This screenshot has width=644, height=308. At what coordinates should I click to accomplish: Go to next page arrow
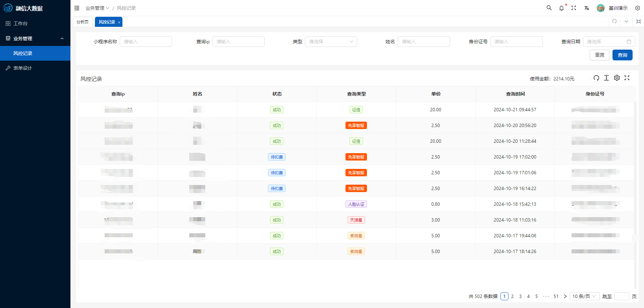pyautogui.click(x=565, y=296)
